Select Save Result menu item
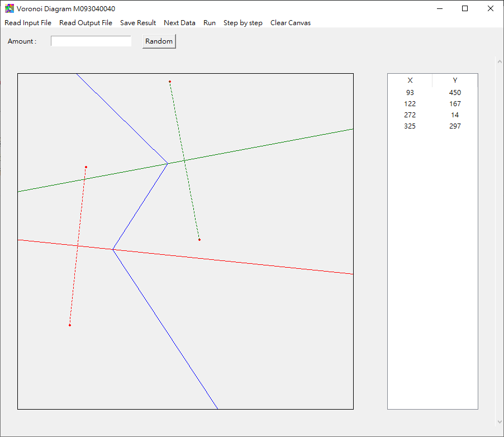Image resolution: width=504 pixels, height=437 pixels. click(138, 23)
